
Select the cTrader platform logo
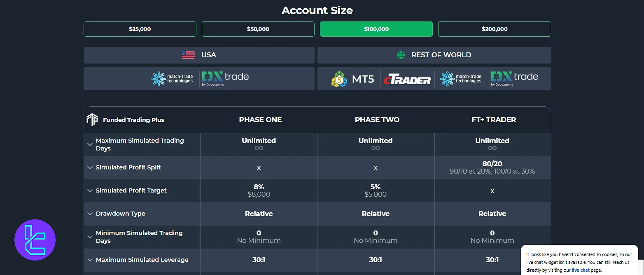[407, 79]
